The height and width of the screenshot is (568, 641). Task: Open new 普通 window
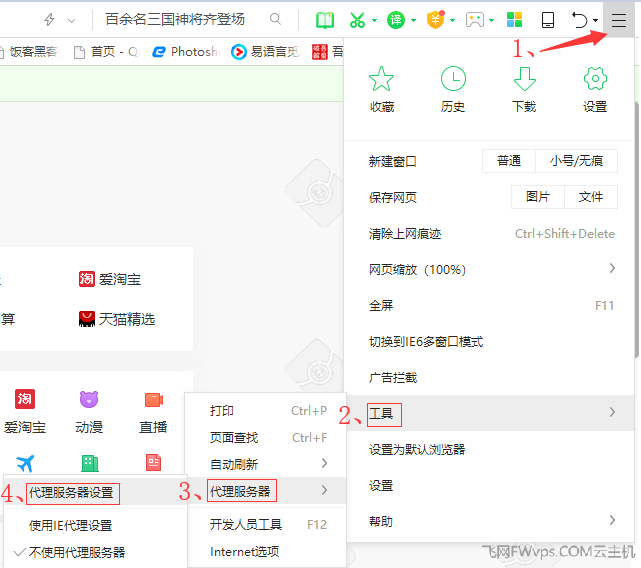509,161
